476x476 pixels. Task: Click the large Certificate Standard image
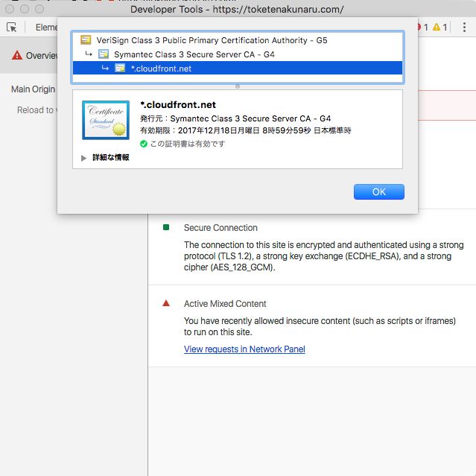pyautogui.click(x=106, y=120)
